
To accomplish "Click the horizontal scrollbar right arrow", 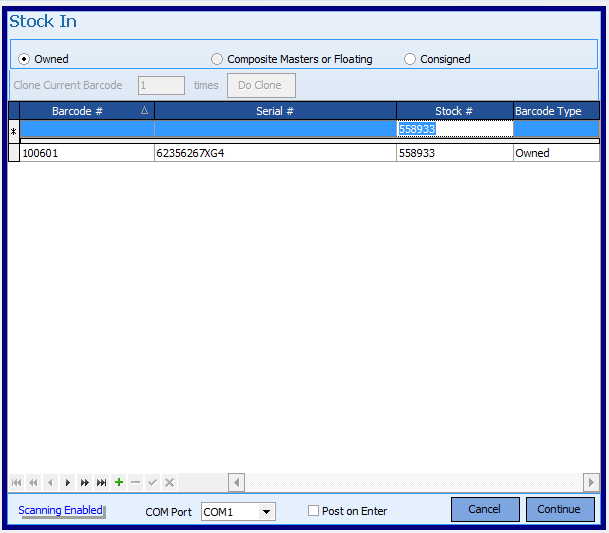I will click(x=591, y=483).
